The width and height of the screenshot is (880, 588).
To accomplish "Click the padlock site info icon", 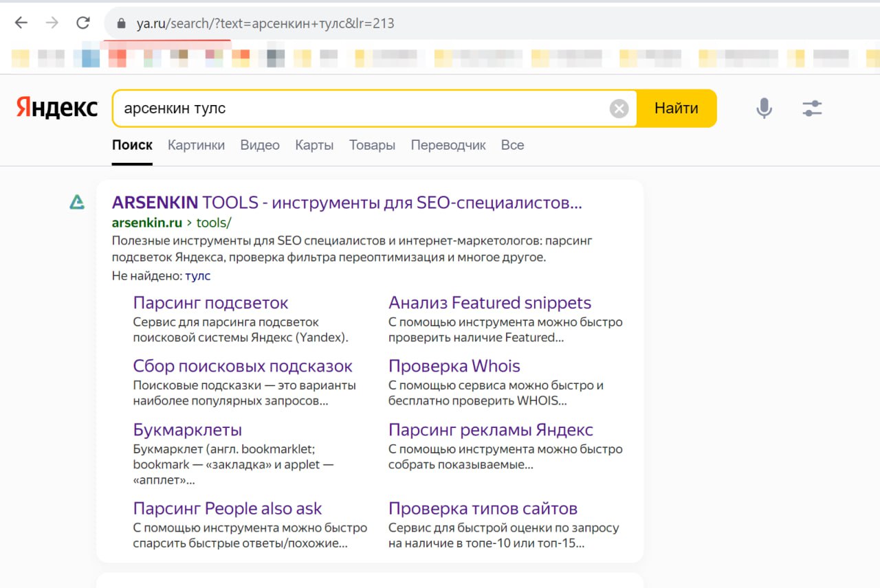I will tap(122, 23).
